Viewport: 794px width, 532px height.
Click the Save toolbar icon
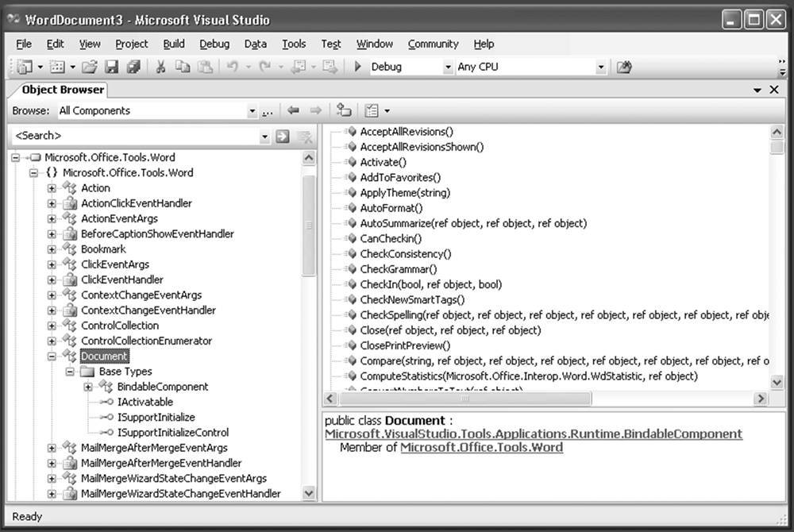111,67
